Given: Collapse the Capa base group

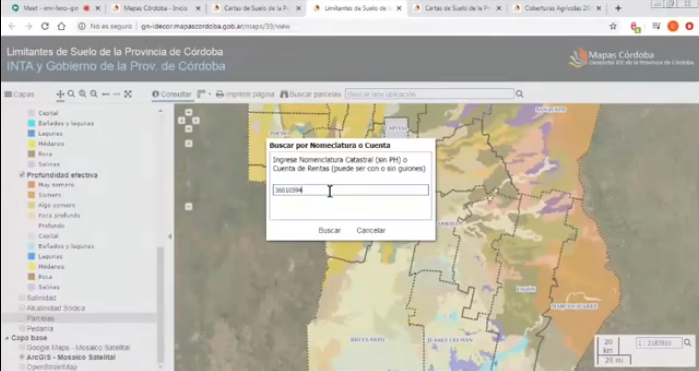Looking at the screenshot, I should 7,338.
